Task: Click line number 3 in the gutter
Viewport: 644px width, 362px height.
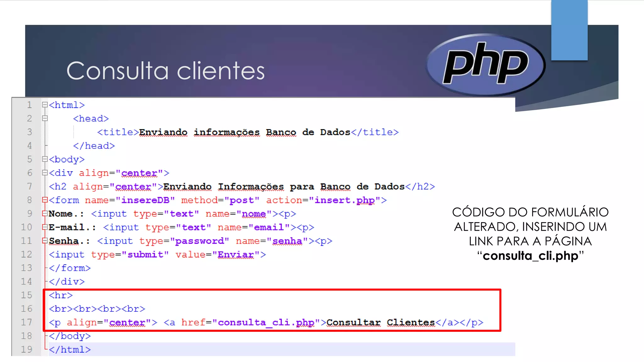Action: [29, 132]
